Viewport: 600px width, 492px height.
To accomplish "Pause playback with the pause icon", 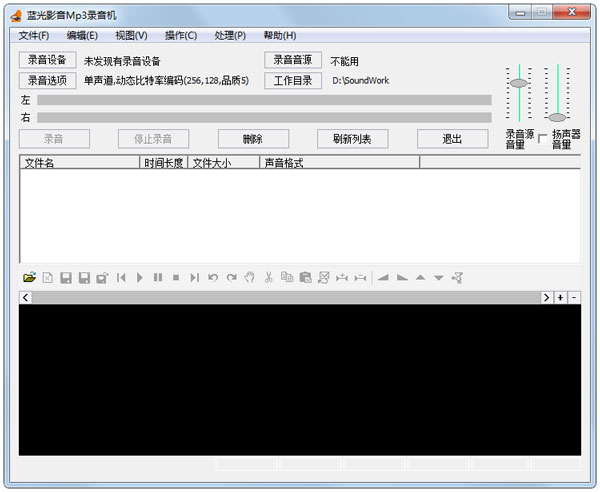I will pos(158,277).
